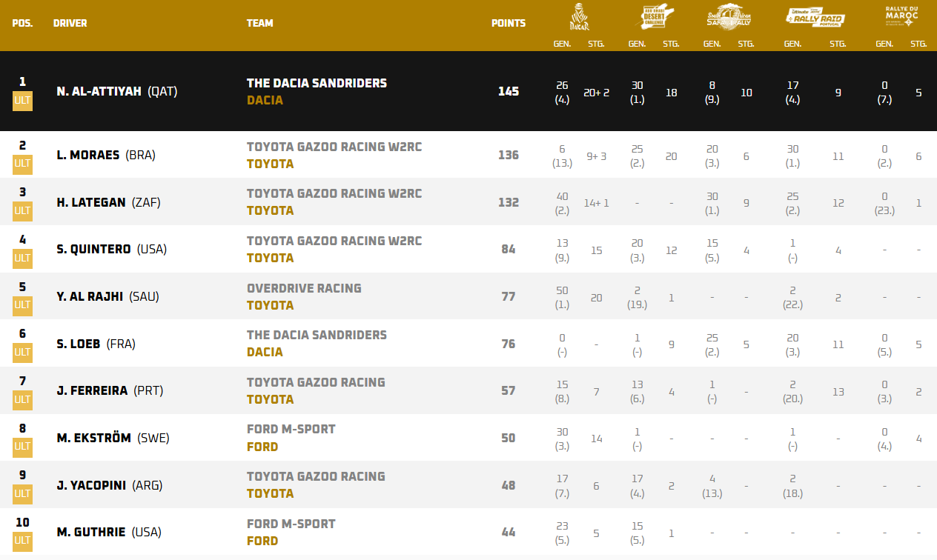Click the ULT badge beside L. Moraes
Screen dimensions: 937x560
[22, 164]
